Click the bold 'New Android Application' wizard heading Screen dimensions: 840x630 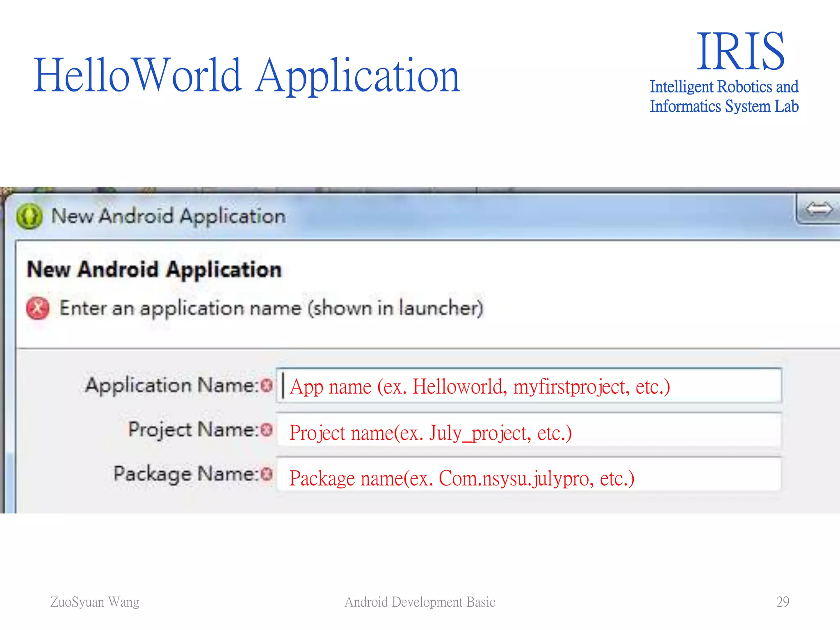click(154, 270)
